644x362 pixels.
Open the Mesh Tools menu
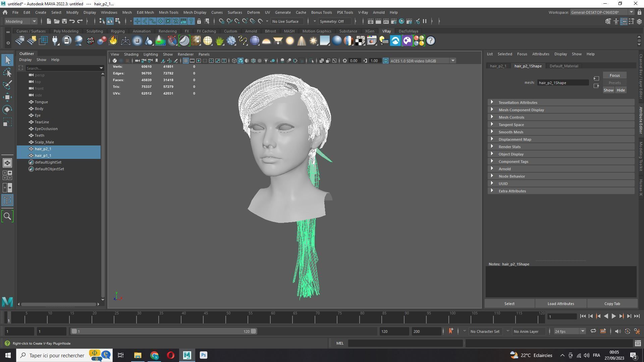[168, 12]
